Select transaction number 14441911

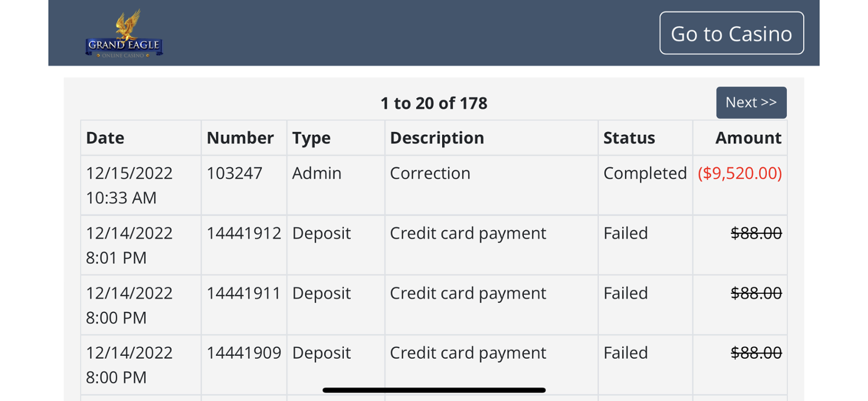click(x=244, y=293)
